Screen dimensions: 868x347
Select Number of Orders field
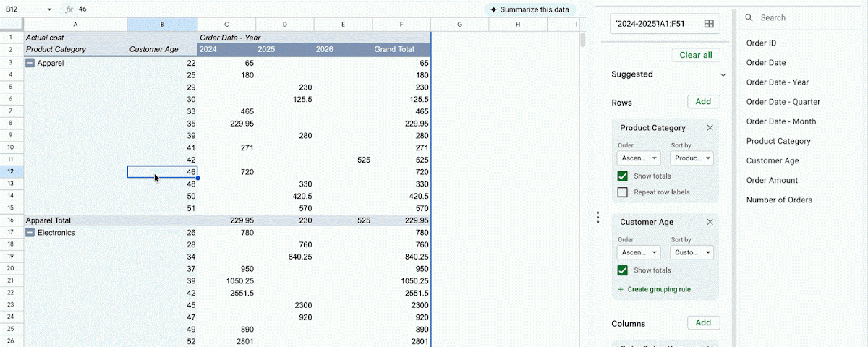point(779,200)
